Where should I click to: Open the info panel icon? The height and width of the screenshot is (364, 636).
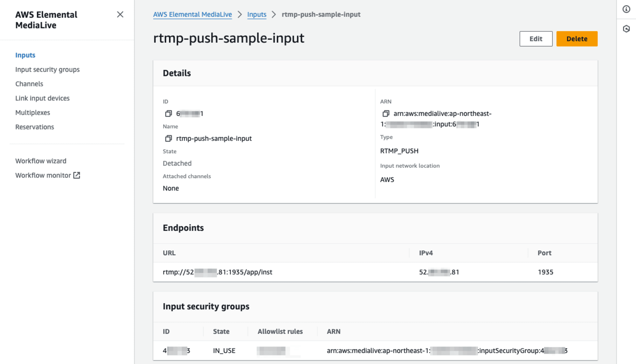coord(626,9)
